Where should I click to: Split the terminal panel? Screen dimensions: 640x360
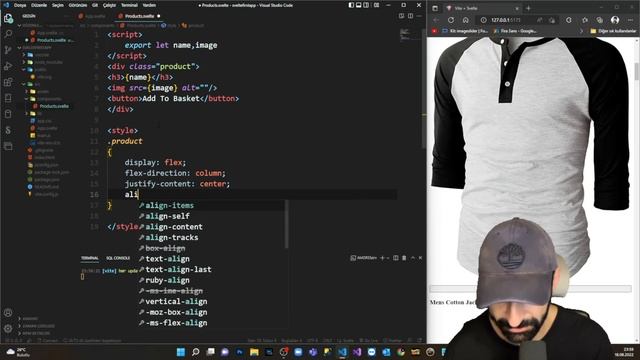point(396,258)
